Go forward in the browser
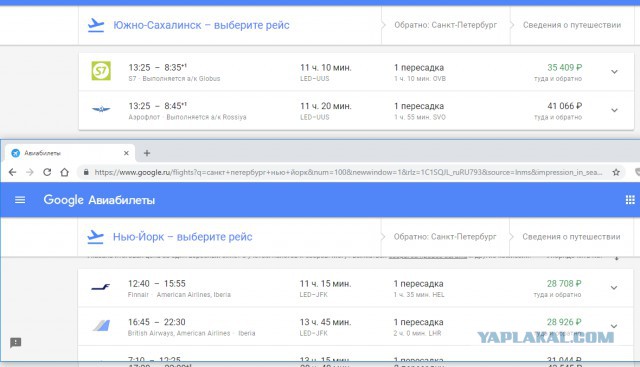This screenshot has height=367, width=640. [x=30, y=172]
